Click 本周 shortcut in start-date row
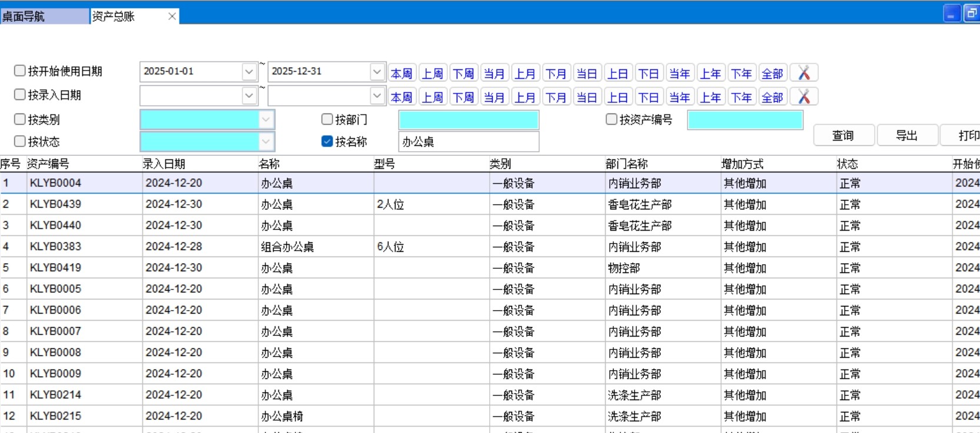Viewport: 980px width, 433px height. point(401,73)
